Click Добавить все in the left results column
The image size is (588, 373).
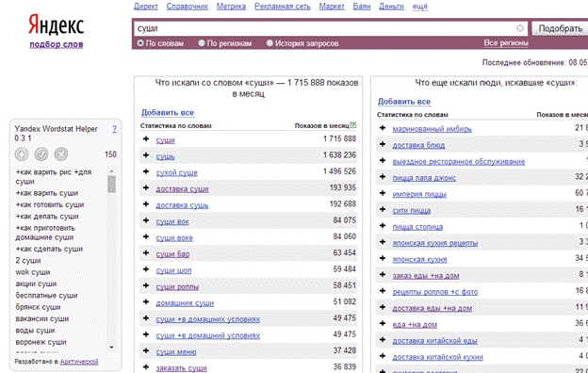168,112
